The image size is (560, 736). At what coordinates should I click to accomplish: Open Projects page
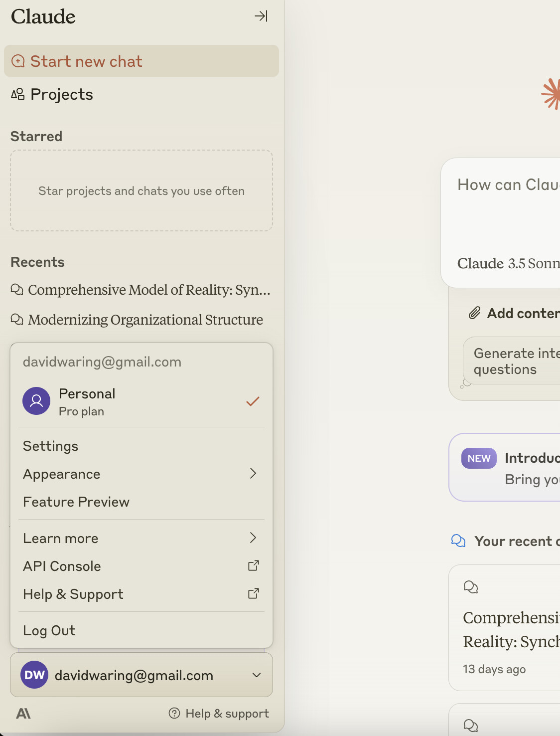pyautogui.click(x=141, y=94)
